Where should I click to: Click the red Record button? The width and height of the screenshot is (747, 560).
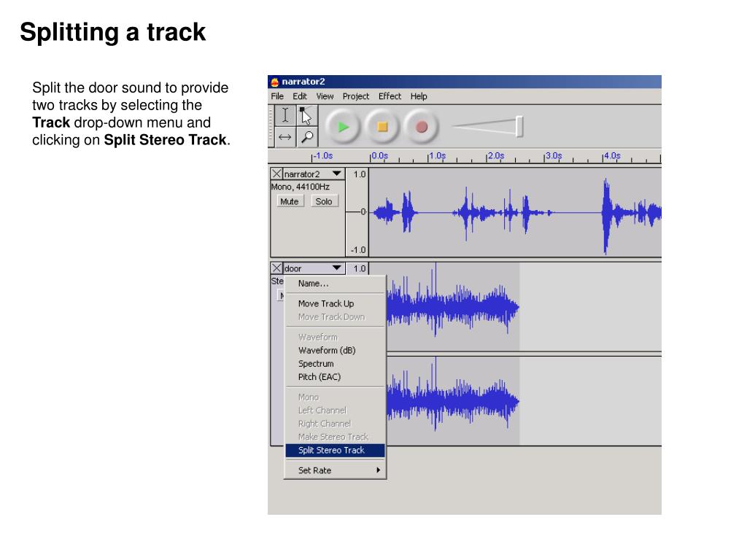point(421,127)
